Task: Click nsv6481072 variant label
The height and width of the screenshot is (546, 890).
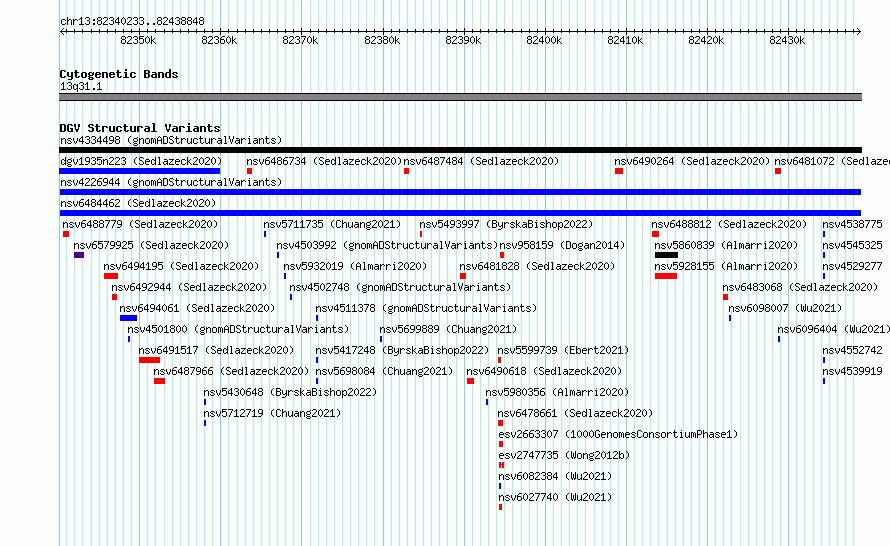Action: tap(832, 161)
